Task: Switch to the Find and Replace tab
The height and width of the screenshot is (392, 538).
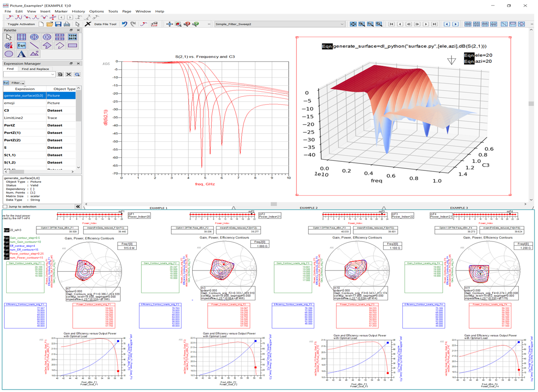Action: click(x=35, y=69)
